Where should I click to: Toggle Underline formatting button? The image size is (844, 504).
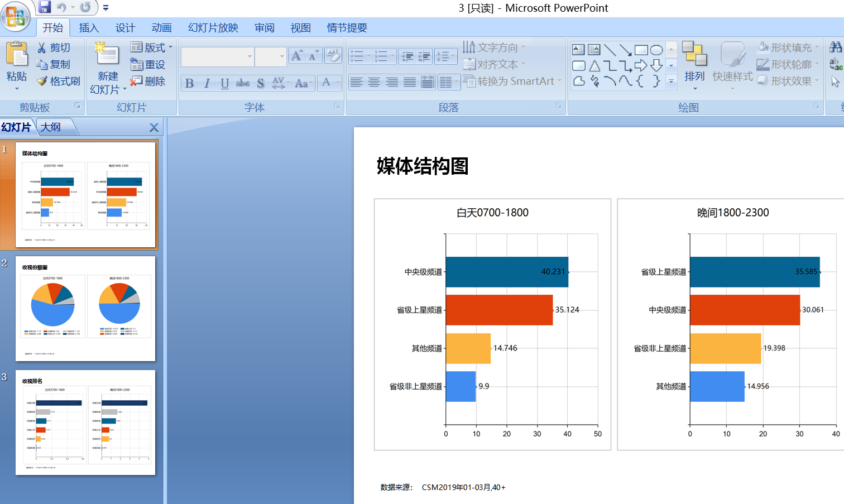(224, 83)
